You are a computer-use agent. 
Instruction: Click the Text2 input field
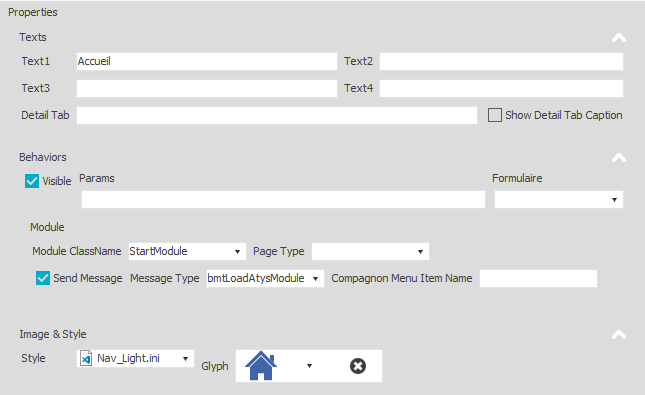point(501,61)
